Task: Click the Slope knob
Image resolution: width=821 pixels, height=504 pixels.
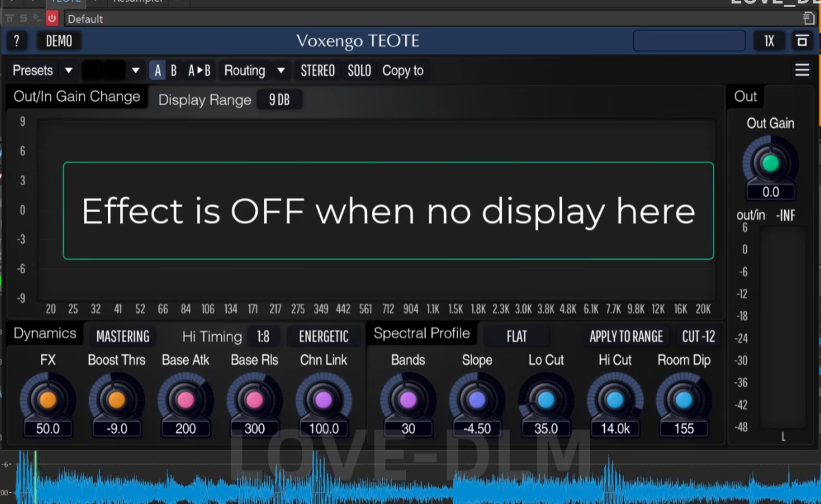Action: coord(477,400)
